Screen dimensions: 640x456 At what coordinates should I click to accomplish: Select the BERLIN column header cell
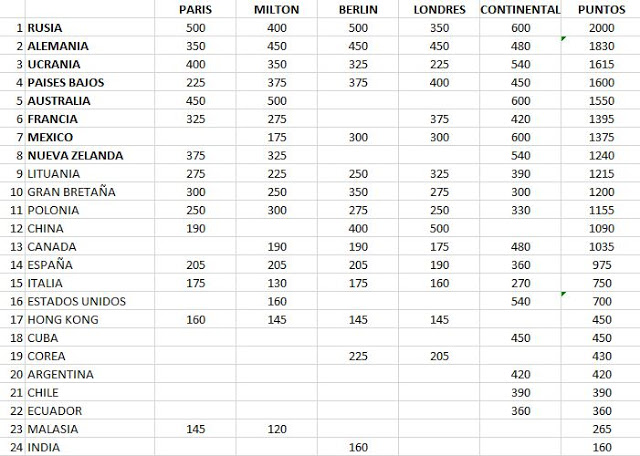(x=357, y=9)
